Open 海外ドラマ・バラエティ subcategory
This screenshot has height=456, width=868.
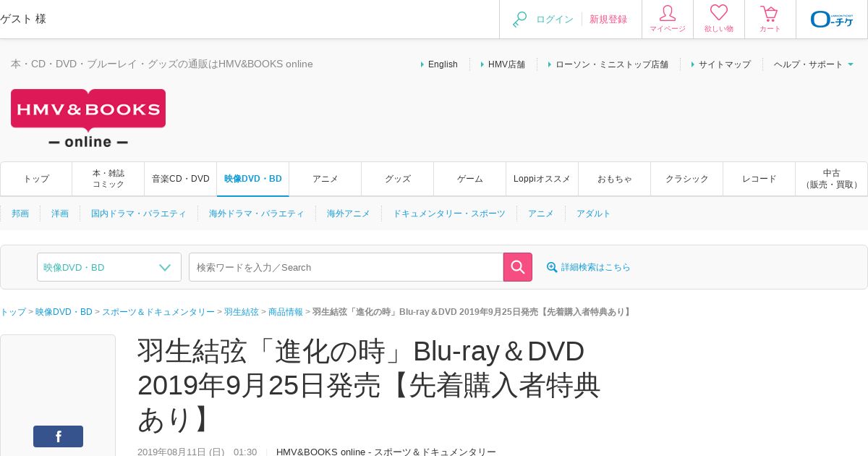pos(257,214)
